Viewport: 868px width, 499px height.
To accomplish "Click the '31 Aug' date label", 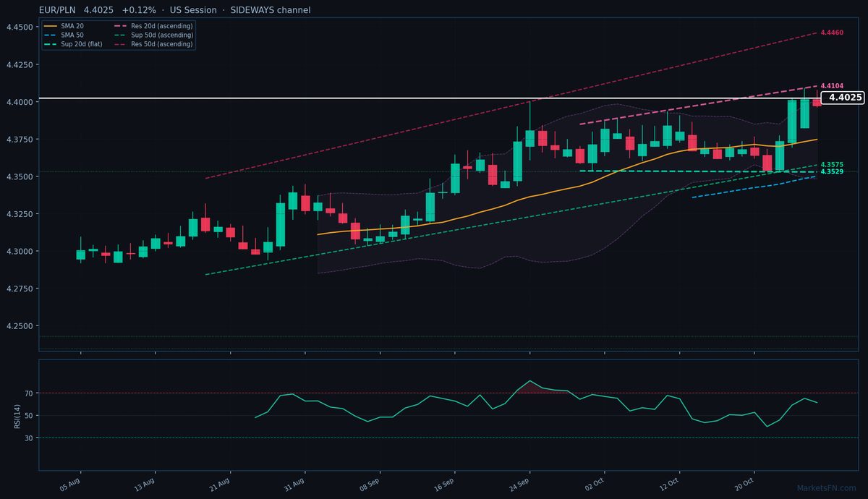I will [294, 485].
